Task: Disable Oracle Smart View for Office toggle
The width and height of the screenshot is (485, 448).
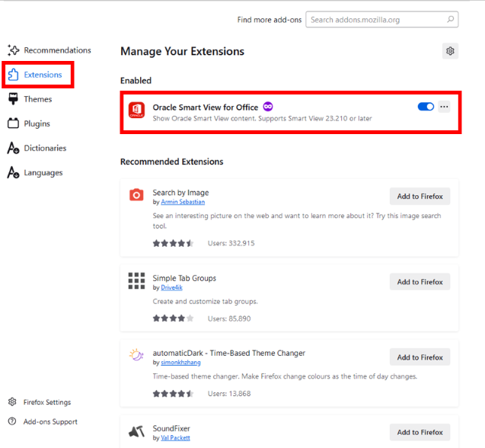Action: click(426, 107)
